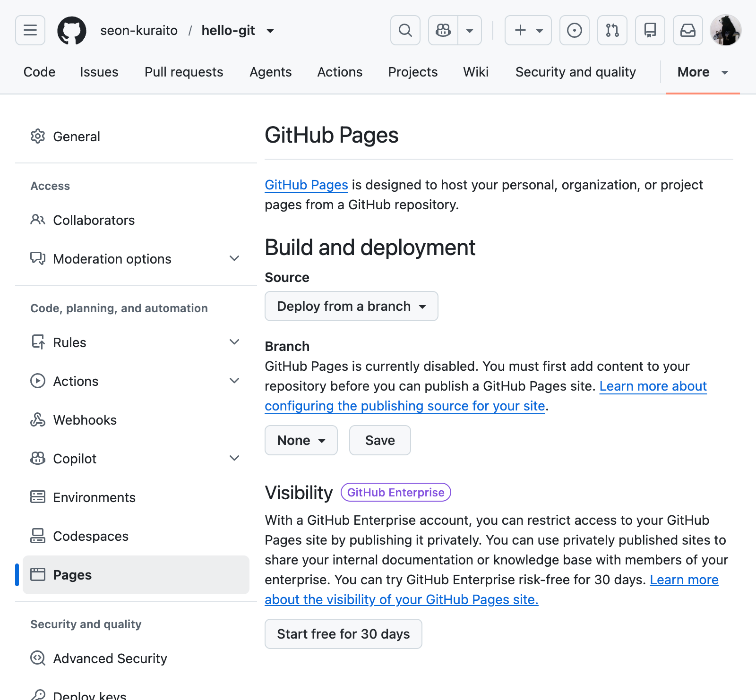Open the hello-git repository switcher caret
This screenshot has height=700, width=756.
tap(270, 31)
